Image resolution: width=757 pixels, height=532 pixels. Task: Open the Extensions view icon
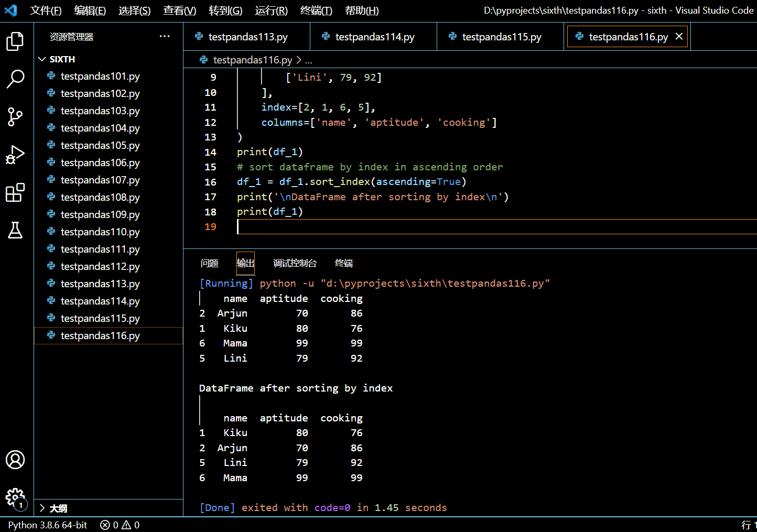click(x=15, y=192)
